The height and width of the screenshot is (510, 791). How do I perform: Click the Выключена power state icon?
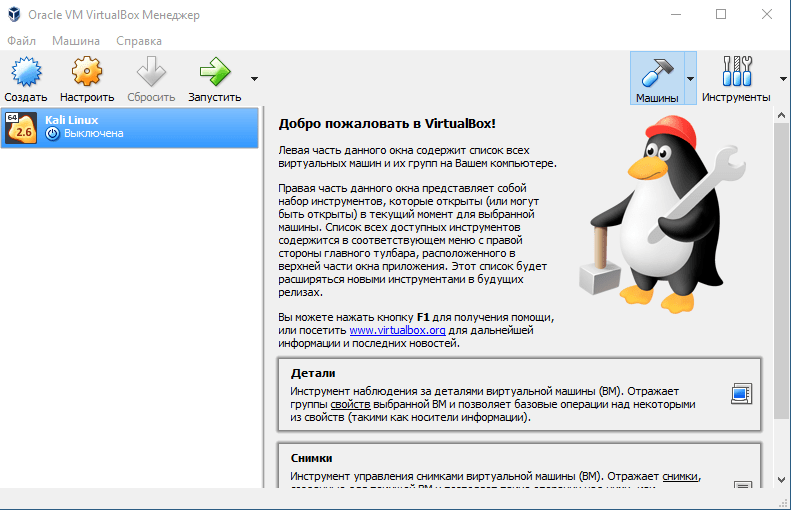tap(52, 134)
